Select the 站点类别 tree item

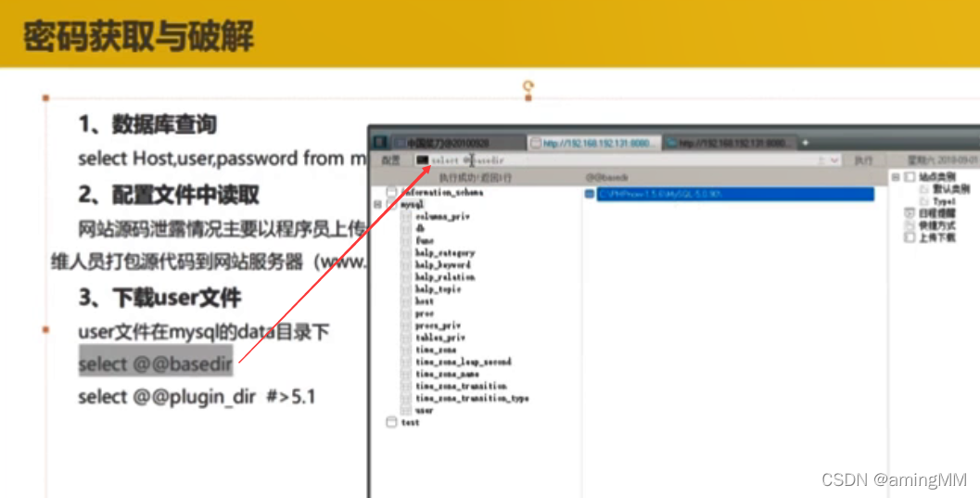tap(936, 177)
